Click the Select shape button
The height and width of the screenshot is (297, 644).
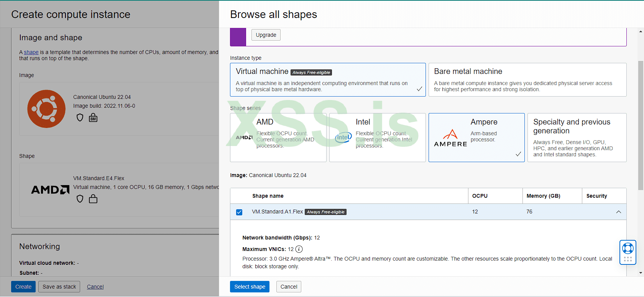click(x=250, y=287)
